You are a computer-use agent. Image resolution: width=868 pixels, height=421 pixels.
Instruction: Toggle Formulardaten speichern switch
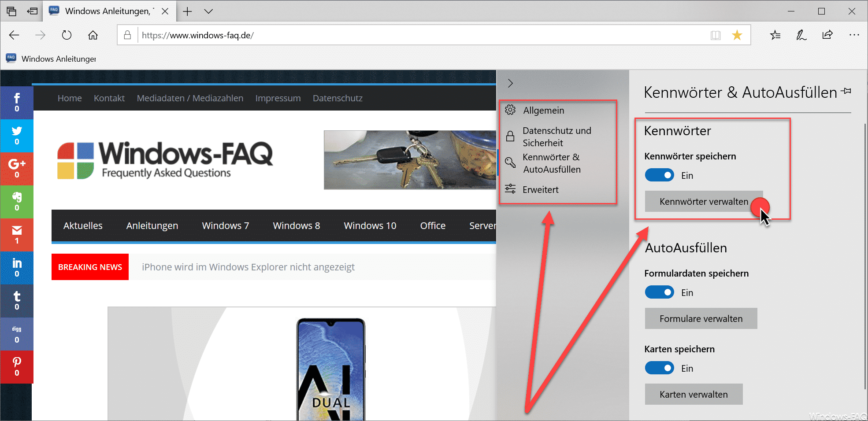660,292
